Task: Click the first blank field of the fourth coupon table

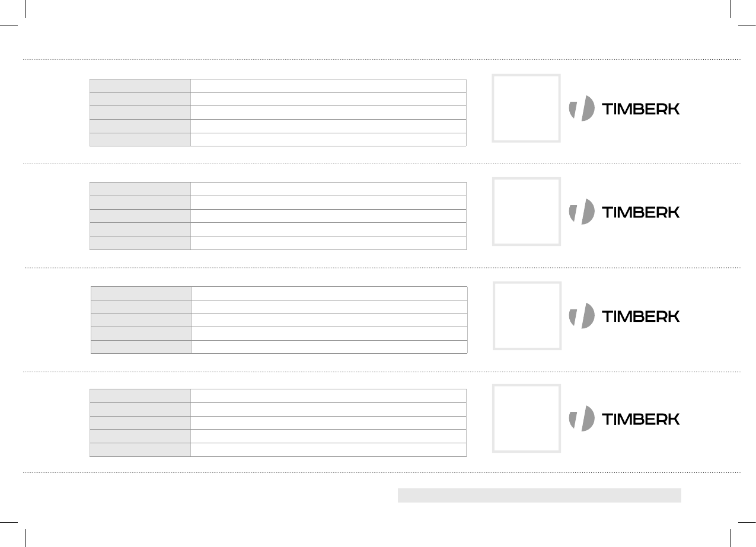Action: [x=328, y=396]
